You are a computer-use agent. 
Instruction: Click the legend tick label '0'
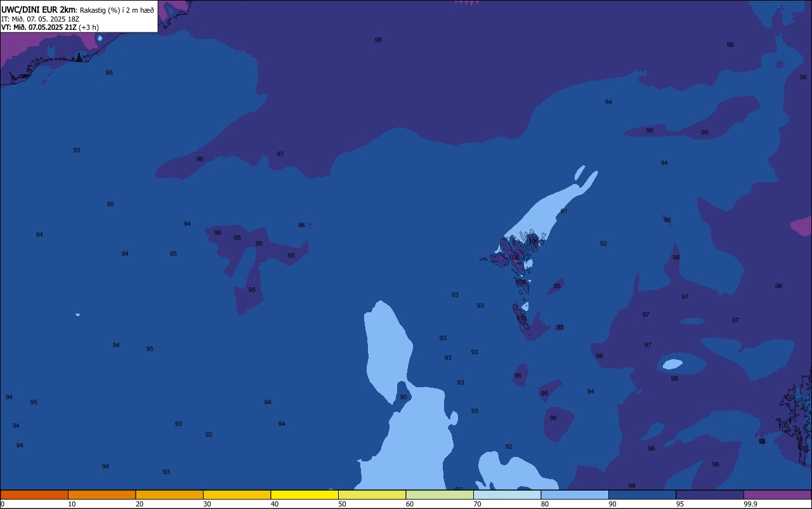click(3, 504)
